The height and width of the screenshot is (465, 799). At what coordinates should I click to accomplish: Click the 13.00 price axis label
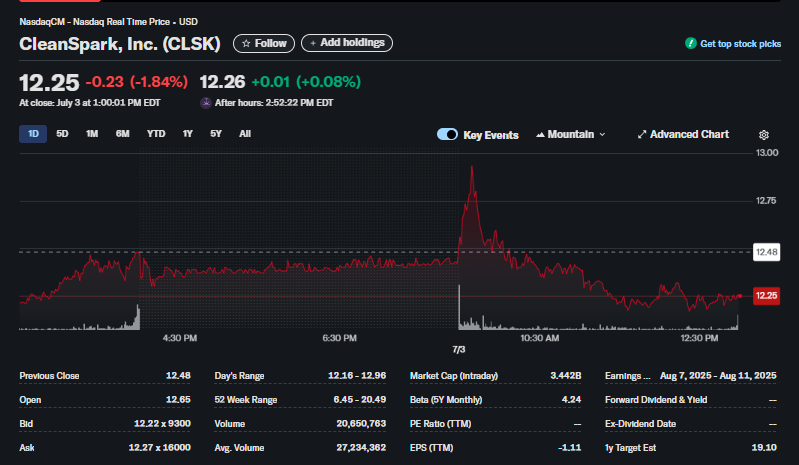click(x=767, y=153)
